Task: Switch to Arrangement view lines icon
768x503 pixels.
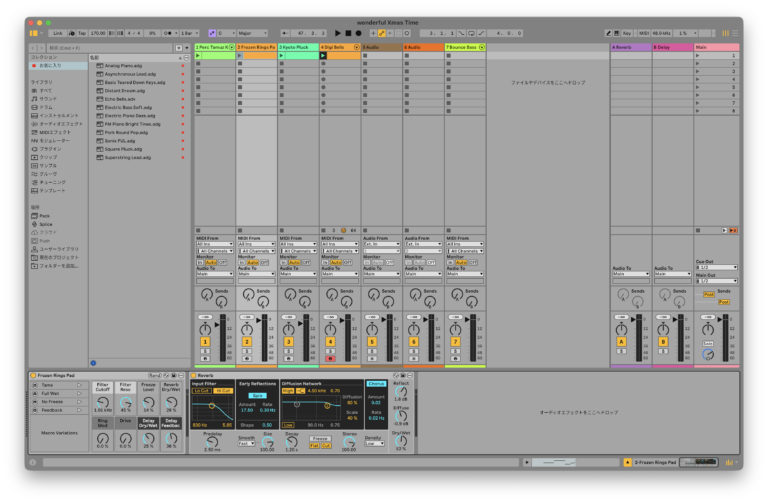Action: point(735,33)
